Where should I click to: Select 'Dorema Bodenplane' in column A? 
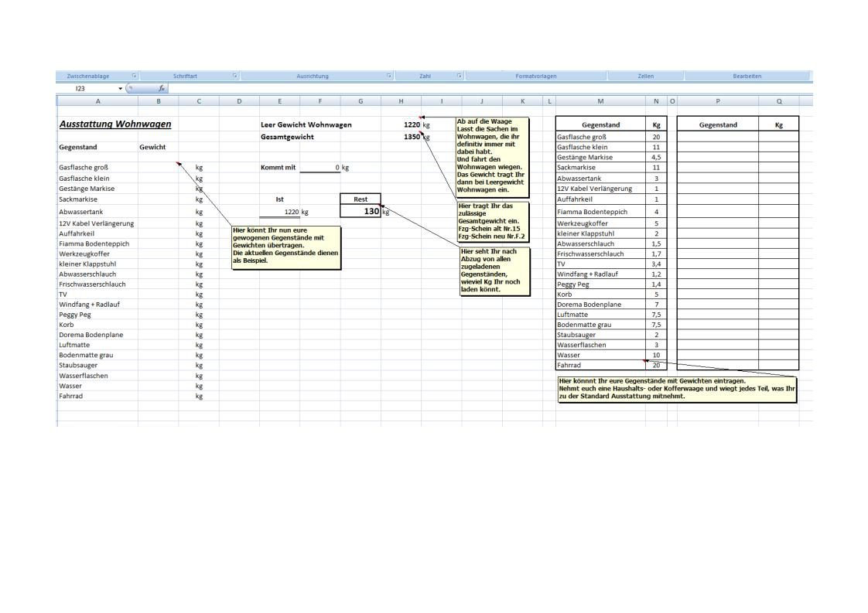(x=91, y=335)
